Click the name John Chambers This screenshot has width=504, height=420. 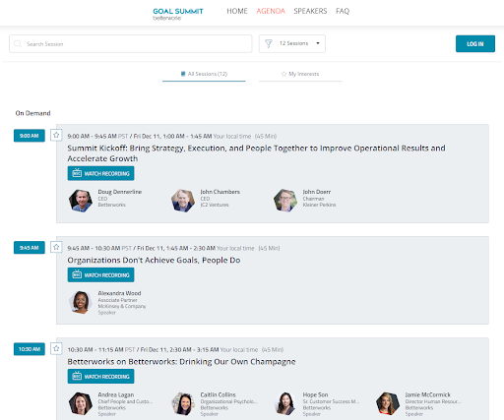220,192
